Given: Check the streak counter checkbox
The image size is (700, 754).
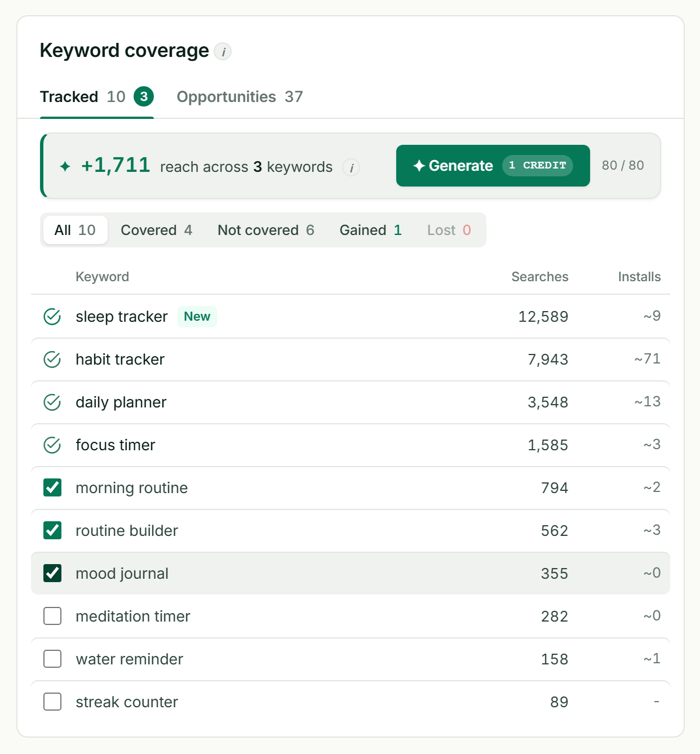Looking at the screenshot, I should pos(52,702).
